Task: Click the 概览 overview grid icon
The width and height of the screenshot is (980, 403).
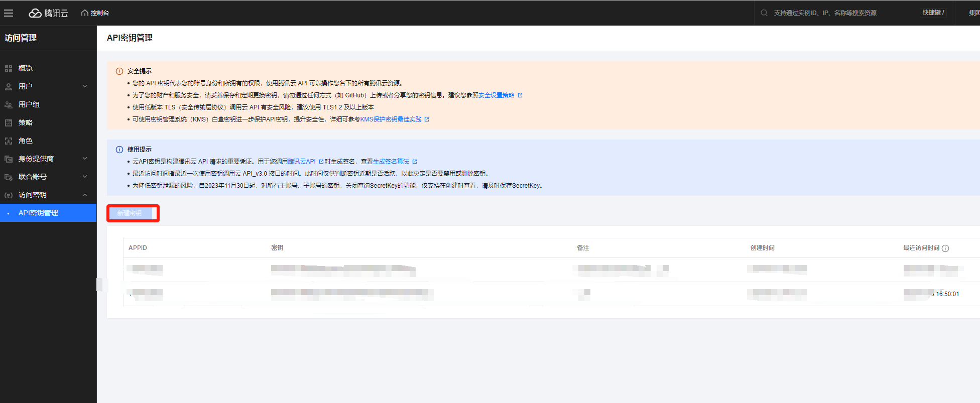Action: [x=9, y=68]
